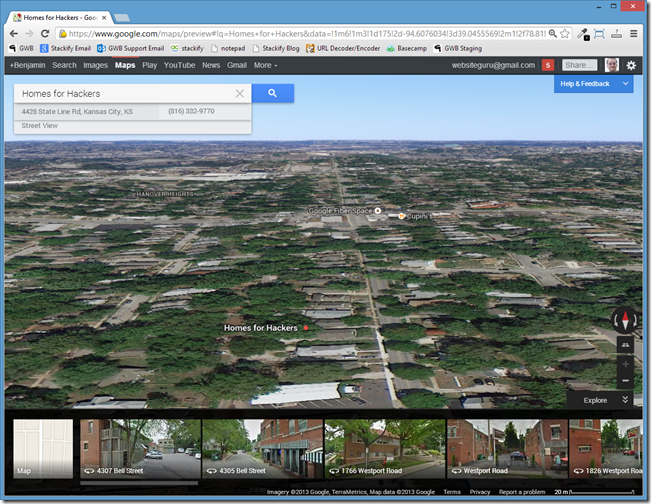Rotate view with compass left arrow
651x504 pixels.
616,320
